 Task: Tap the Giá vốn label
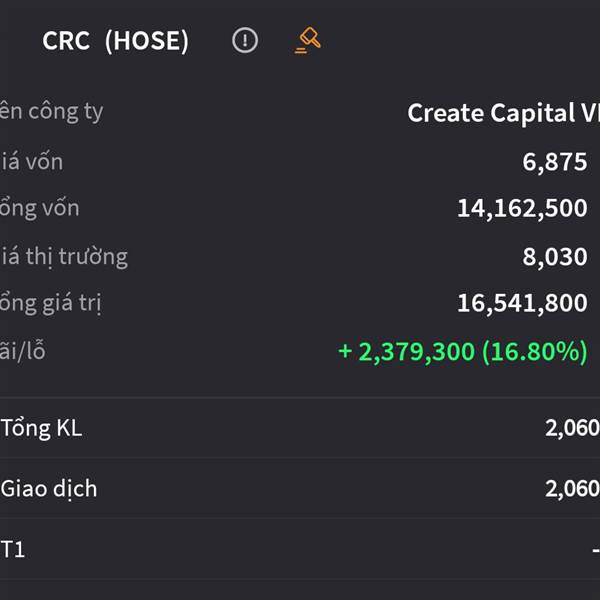pyautogui.click(x=31, y=162)
